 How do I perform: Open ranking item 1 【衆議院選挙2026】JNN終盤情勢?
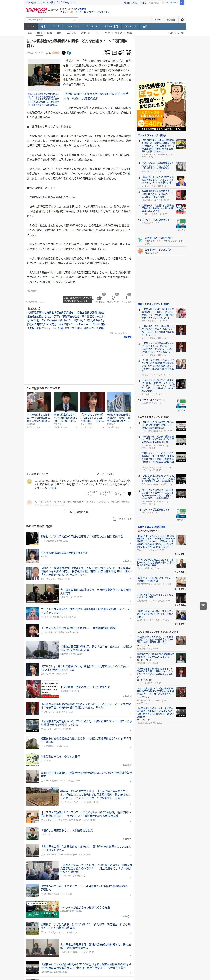pyautogui.click(x=158, y=146)
